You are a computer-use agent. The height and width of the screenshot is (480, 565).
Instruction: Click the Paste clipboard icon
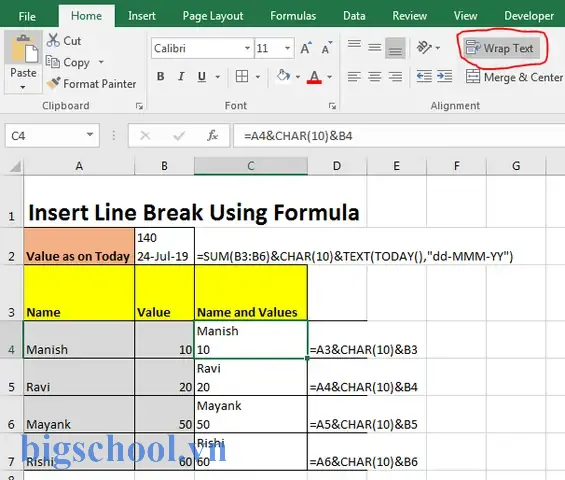[24, 48]
